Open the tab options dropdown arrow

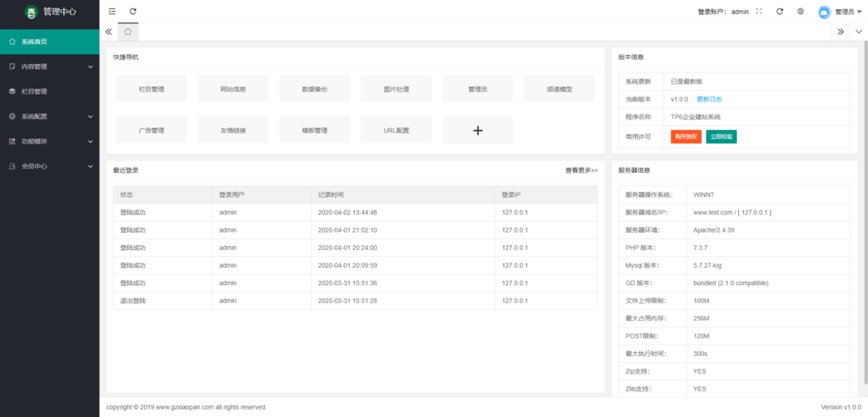(x=859, y=32)
